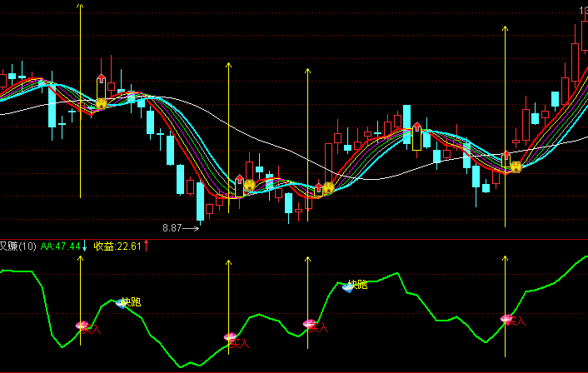The height and width of the screenshot is (373, 588).
Task: Click the cyan down arrow after AA:47.44
Action: tap(84, 246)
